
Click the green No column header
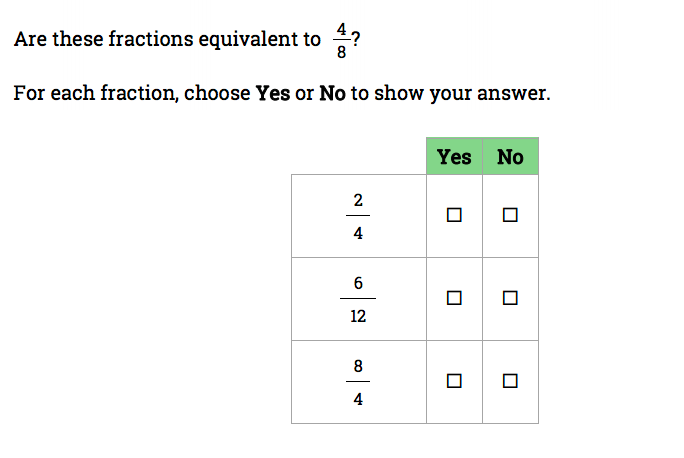pyautogui.click(x=511, y=157)
